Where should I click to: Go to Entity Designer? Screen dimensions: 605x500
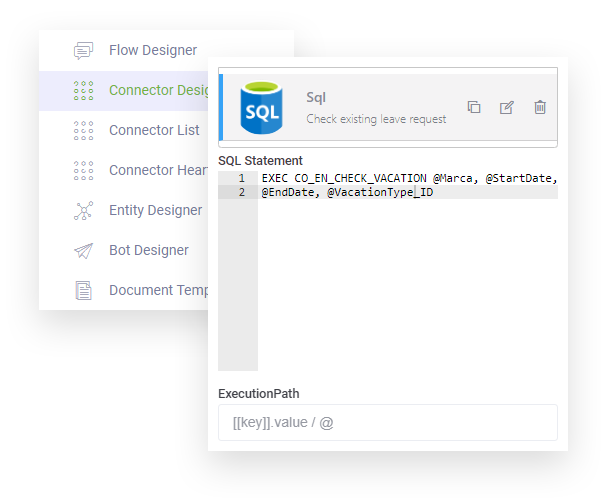pos(123,210)
